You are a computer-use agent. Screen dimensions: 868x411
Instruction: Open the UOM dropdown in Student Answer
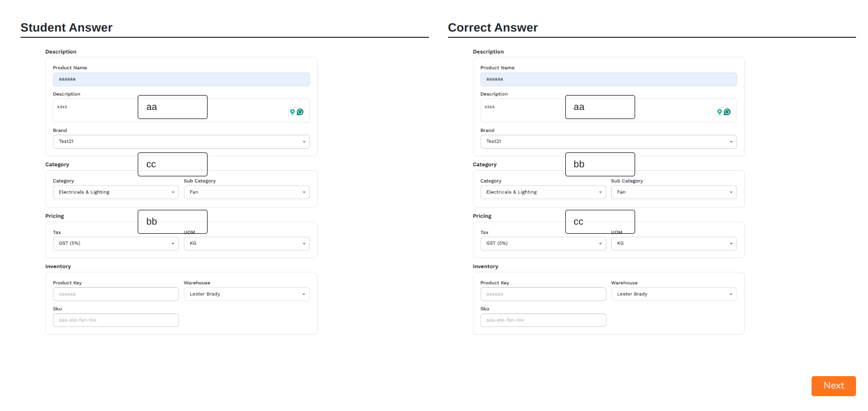pos(246,244)
